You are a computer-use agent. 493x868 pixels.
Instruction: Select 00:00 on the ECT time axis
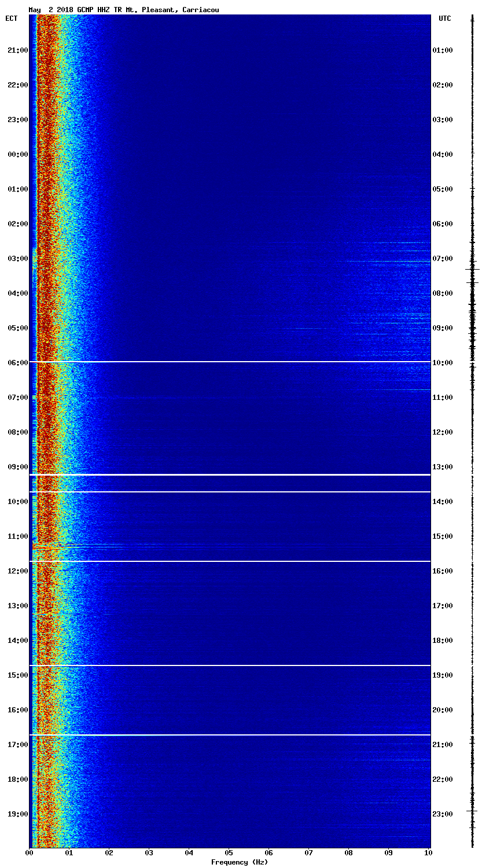coord(17,155)
